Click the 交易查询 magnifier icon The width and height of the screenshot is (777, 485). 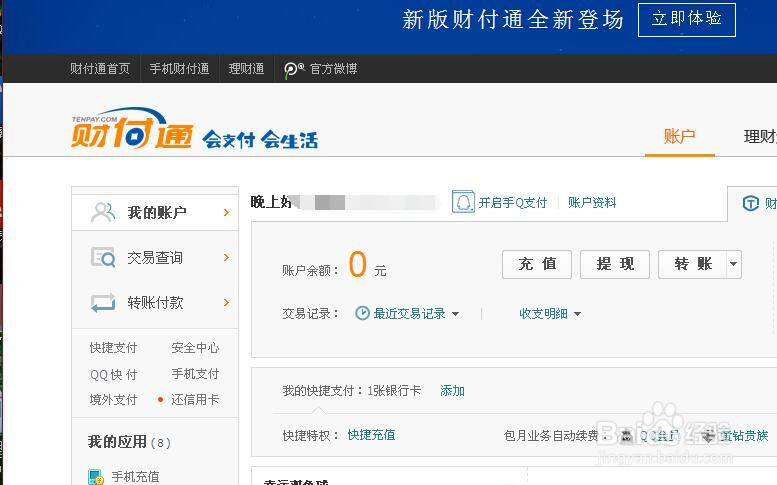pyautogui.click(x=103, y=257)
